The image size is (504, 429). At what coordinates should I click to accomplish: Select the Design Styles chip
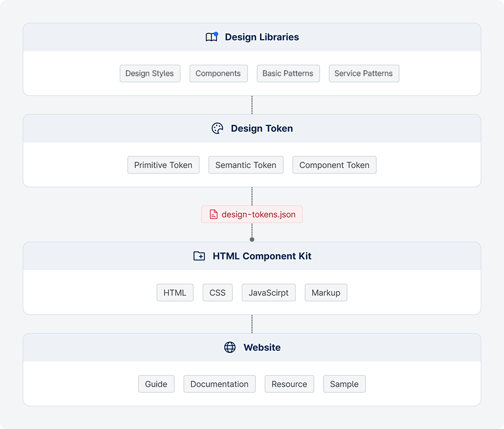(150, 74)
